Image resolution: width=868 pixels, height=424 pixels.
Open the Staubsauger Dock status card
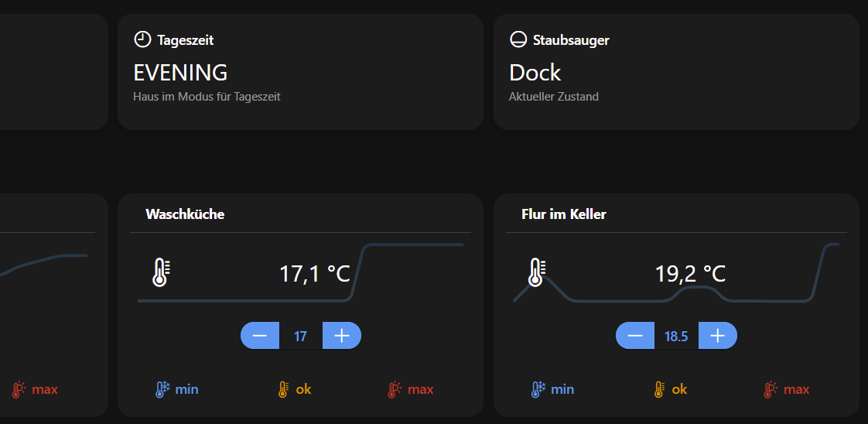(675, 72)
